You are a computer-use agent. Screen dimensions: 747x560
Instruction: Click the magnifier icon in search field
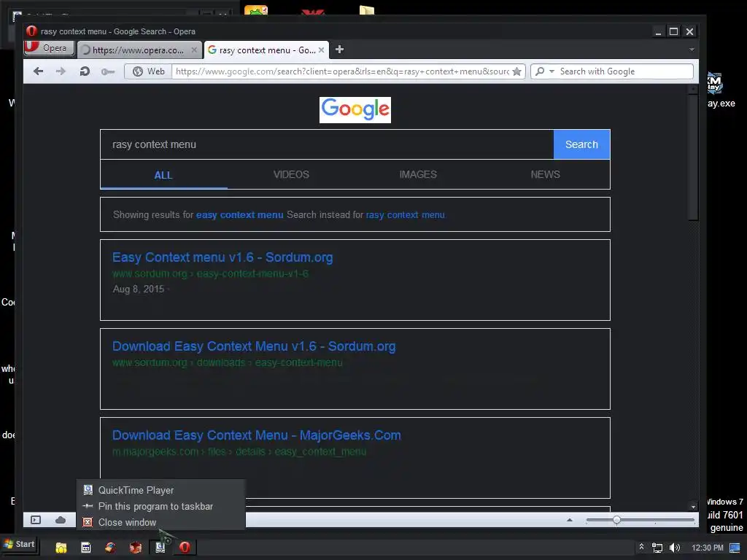tap(540, 71)
